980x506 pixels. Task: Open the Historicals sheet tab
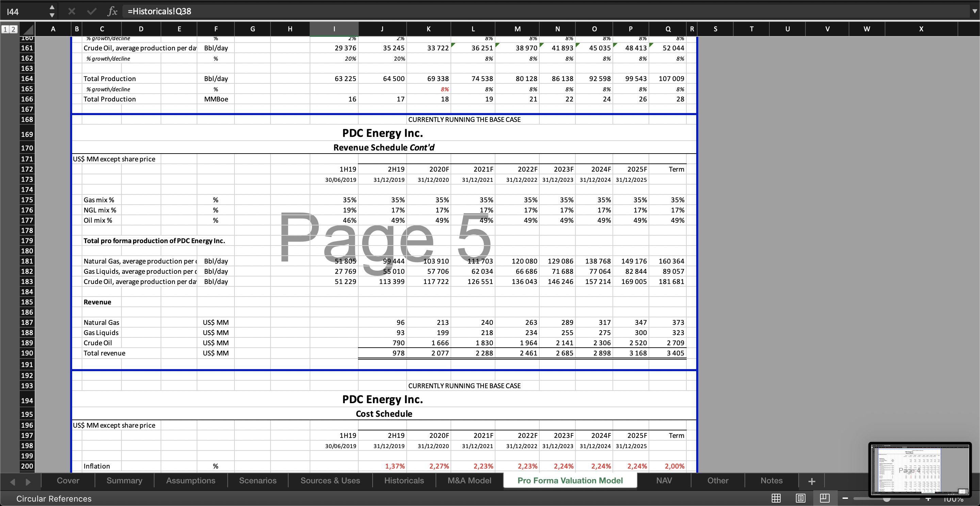pyautogui.click(x=404, y=480)
